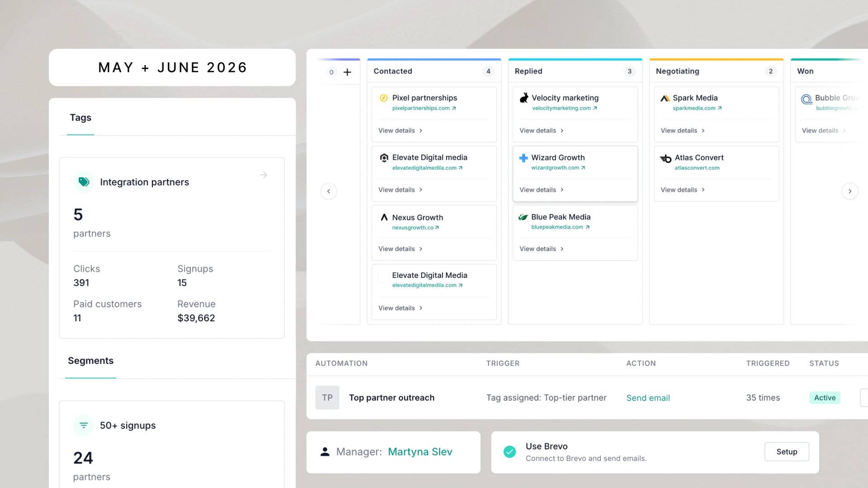Click the TP automation avatar thumbnail
This screenshot has width=868, height=488.
(327, 398)
